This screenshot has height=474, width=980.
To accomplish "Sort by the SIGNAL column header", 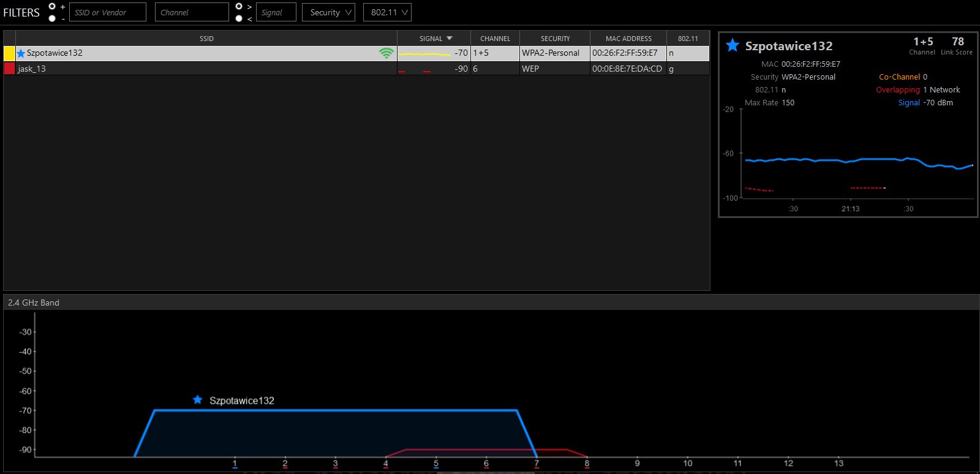I will [x=434, y=39].
